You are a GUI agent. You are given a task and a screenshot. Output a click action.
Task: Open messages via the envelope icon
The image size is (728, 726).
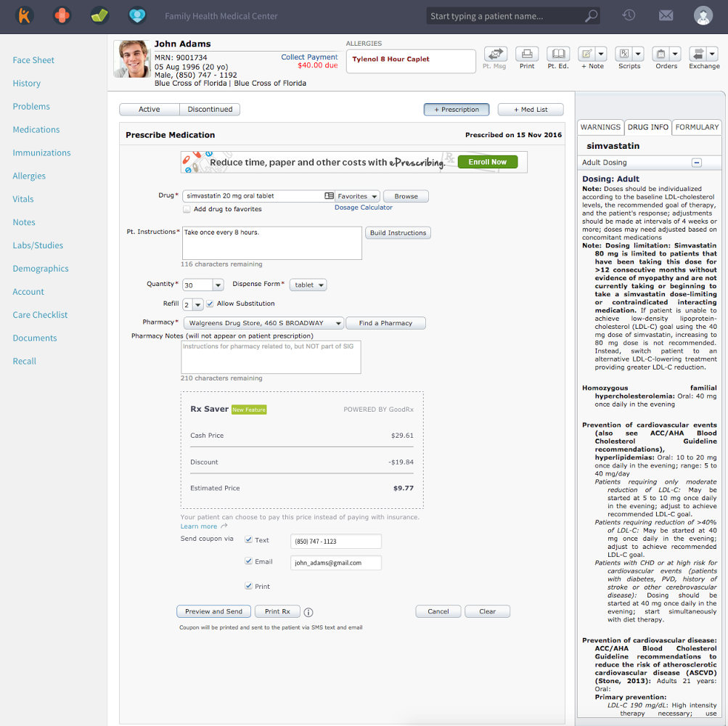click(665, 15)
